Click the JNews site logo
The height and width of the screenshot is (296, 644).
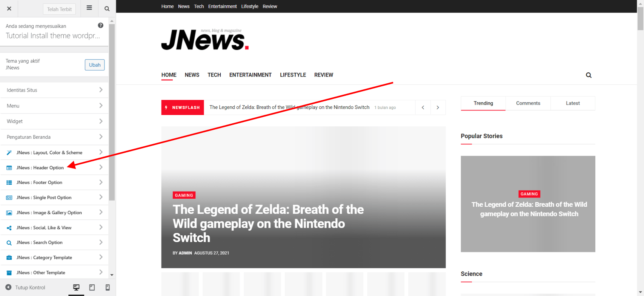[205, 39]
